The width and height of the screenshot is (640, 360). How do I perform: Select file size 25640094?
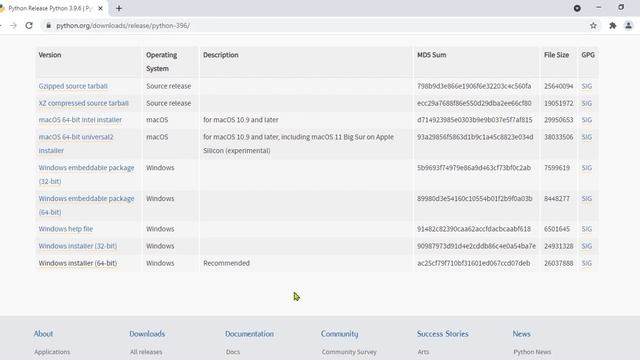558,86
